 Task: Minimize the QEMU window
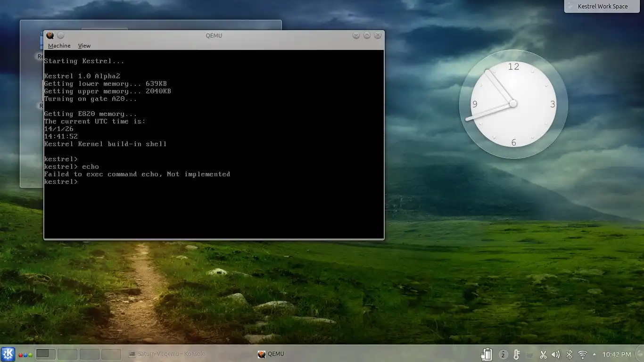click(356, 35)
